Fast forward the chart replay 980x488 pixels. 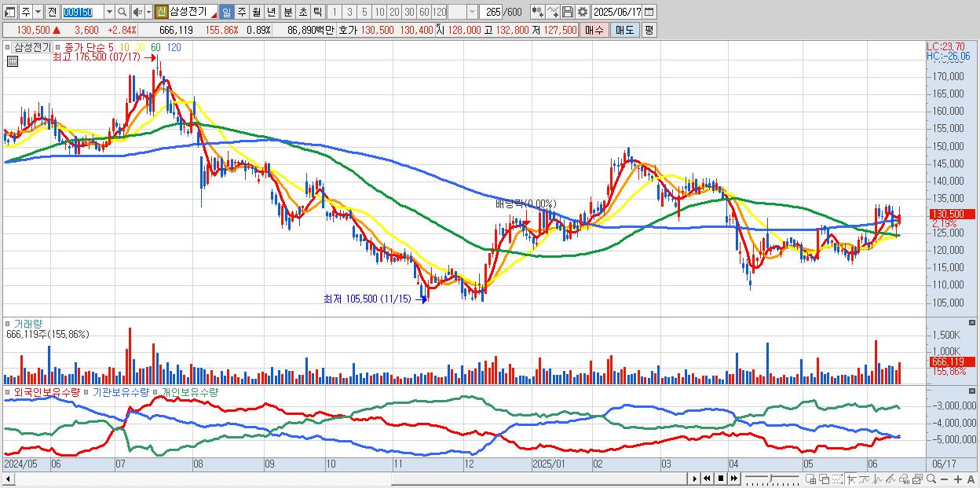click(x=733, y=479)
